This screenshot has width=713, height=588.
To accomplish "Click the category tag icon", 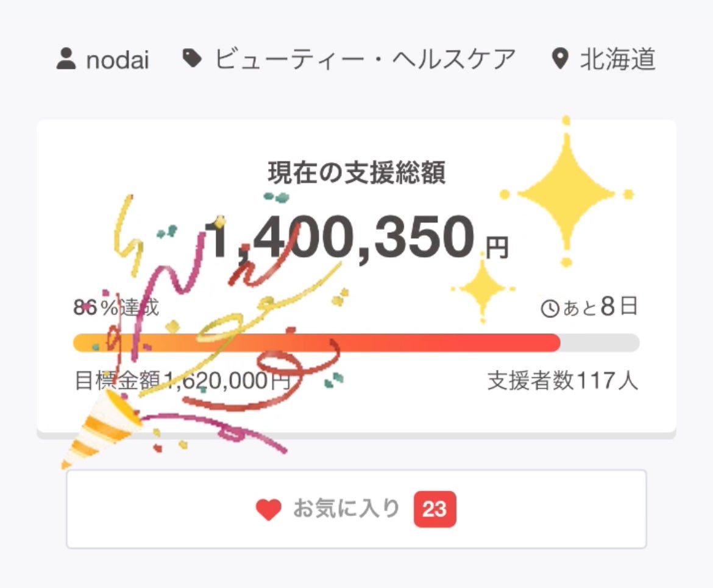I will [192, 59].
